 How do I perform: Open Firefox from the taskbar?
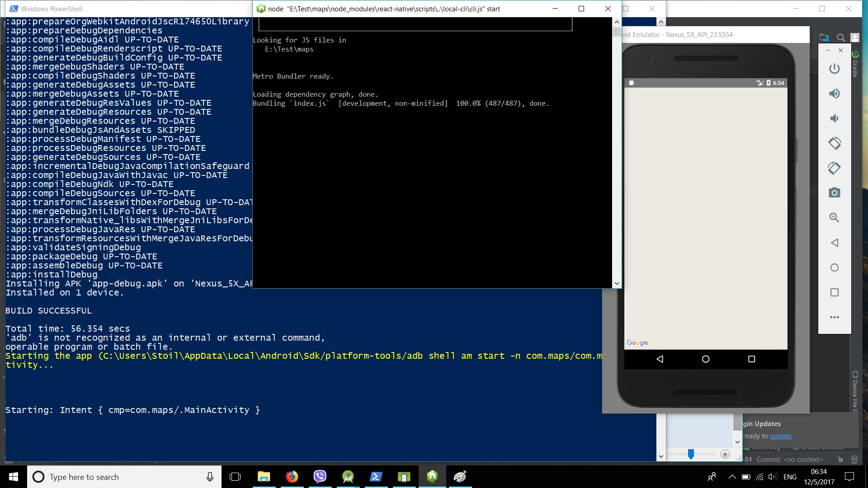[x=292, y=477]
